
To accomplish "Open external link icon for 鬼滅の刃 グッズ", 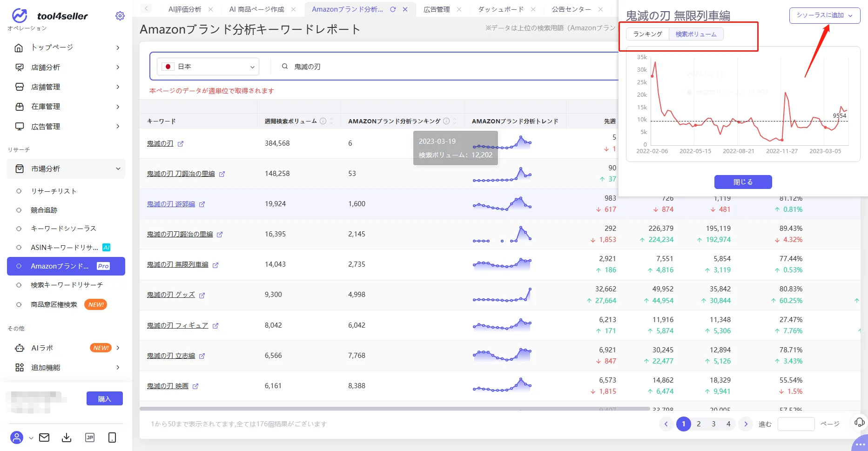I will (x=202, y=295).
